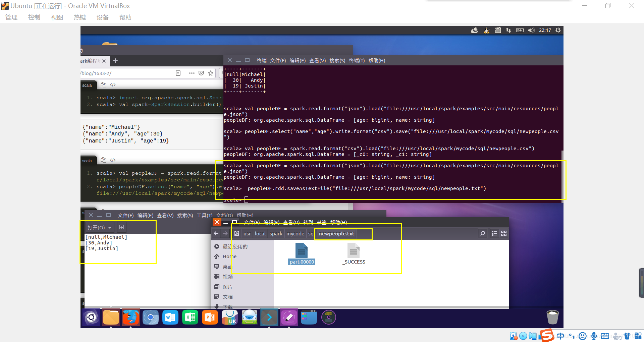Click the battery status icon in top panel
This screenshot has width=644, height=342.
click(520, 30)
